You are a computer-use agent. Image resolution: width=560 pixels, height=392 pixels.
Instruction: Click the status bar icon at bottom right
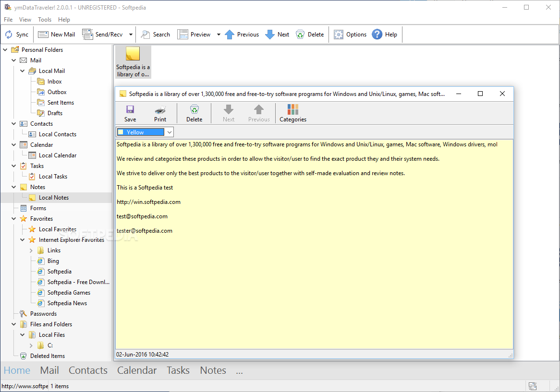click(533, 386)
